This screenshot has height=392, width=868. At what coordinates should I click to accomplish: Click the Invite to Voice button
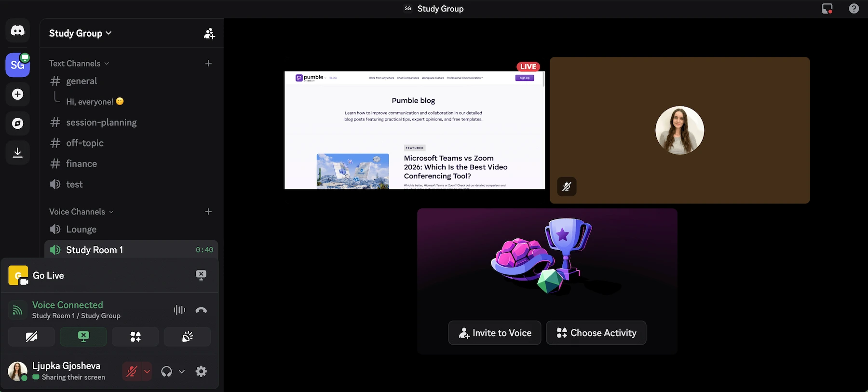(x=495, y=333)
